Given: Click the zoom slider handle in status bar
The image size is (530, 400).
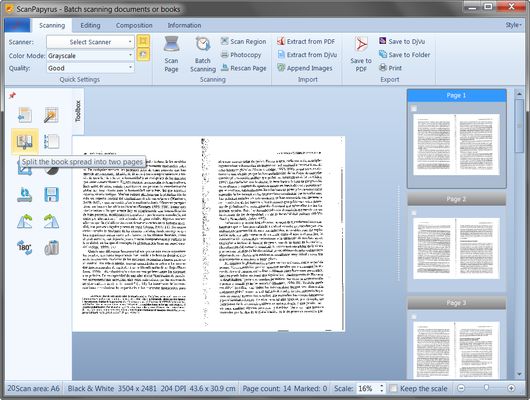Looking at the screenshot, I should tap(486, 387).
